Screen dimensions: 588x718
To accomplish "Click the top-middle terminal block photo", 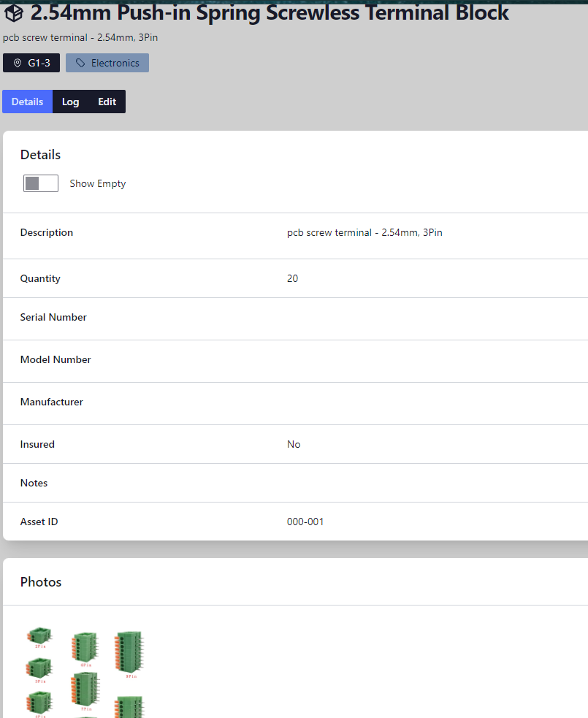I will 84,646.
